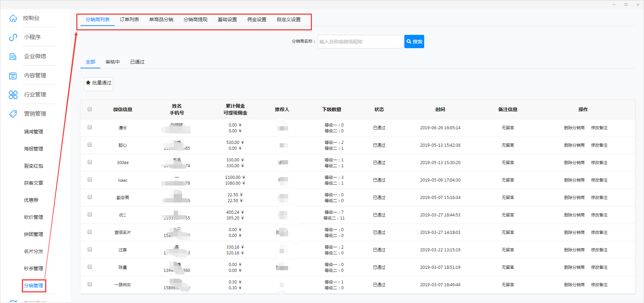Switch to 佣金设置 tab
This screenshot has height=303, width=644.
coord(257,19)
